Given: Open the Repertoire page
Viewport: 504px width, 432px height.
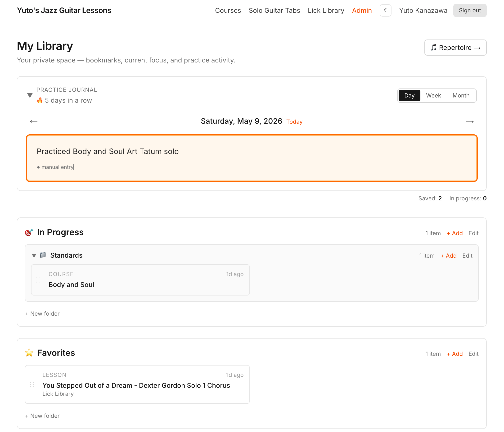Looking at the screenshot, I should 455,48.
